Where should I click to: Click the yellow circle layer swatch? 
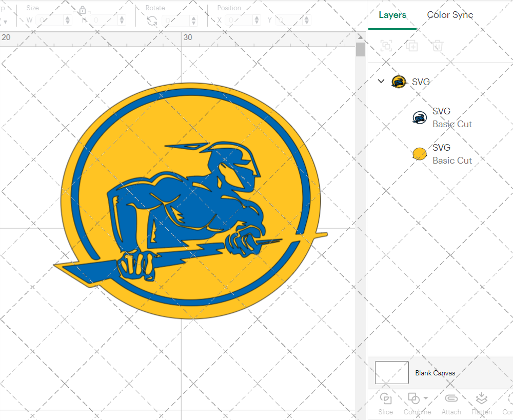point(420,154)
